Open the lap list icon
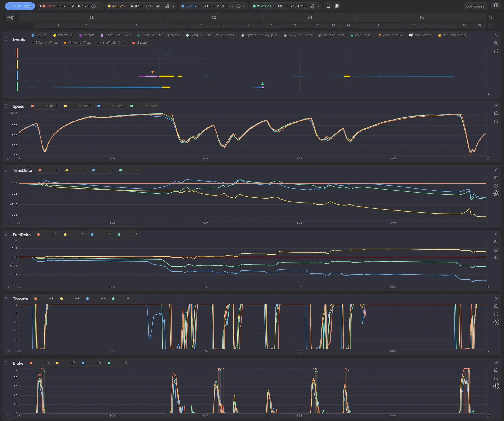The width and height of the screenshot is (504, 421). click(328, 6)
